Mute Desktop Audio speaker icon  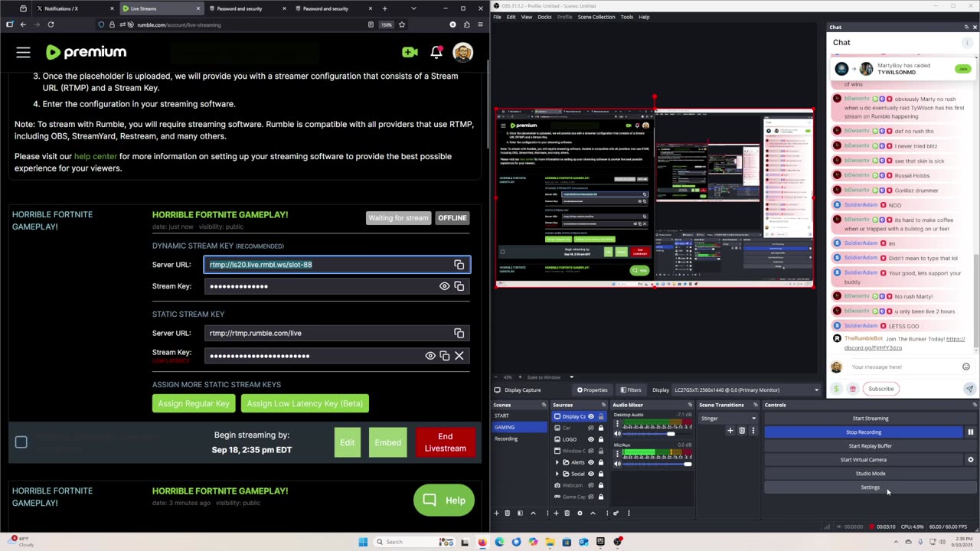tap(617, 434)
